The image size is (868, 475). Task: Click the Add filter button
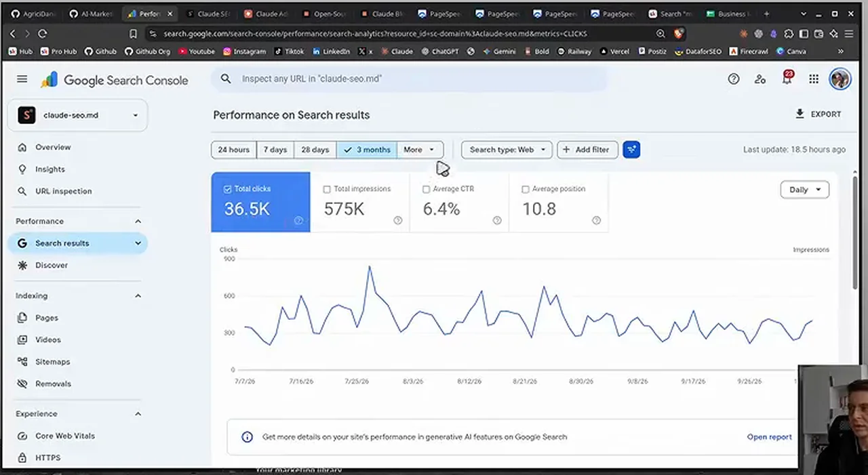tap(587, 150)
